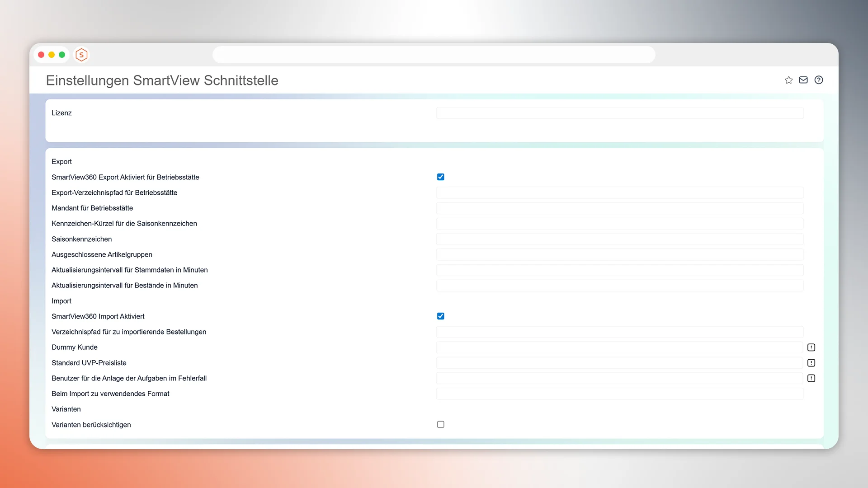Image resolution: width=868 pixels, height=488 pixels.
Task: Enable Varianten berücksichtigen
Action: (441, 424)
